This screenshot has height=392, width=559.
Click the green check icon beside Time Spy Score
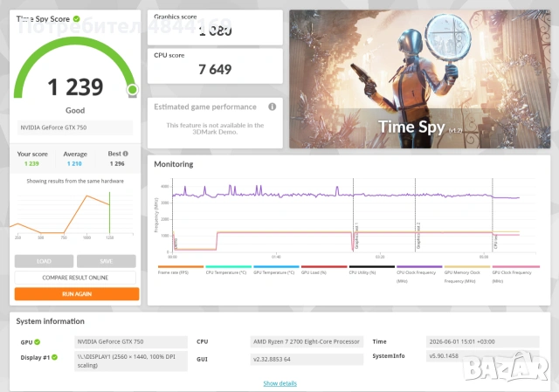[76, 19]
